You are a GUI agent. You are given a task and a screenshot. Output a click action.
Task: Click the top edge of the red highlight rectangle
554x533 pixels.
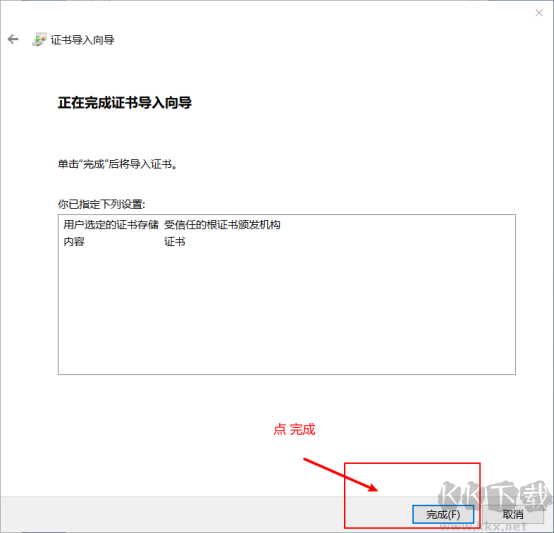412,463
